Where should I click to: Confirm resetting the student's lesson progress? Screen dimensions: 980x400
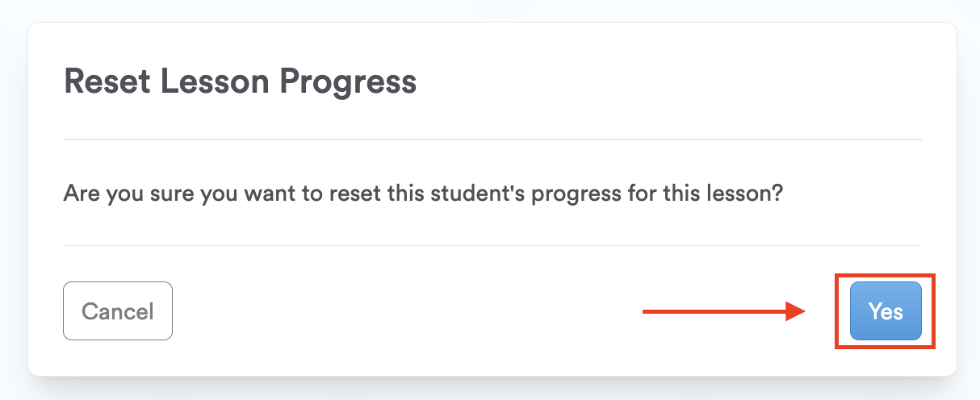point(885,311)
